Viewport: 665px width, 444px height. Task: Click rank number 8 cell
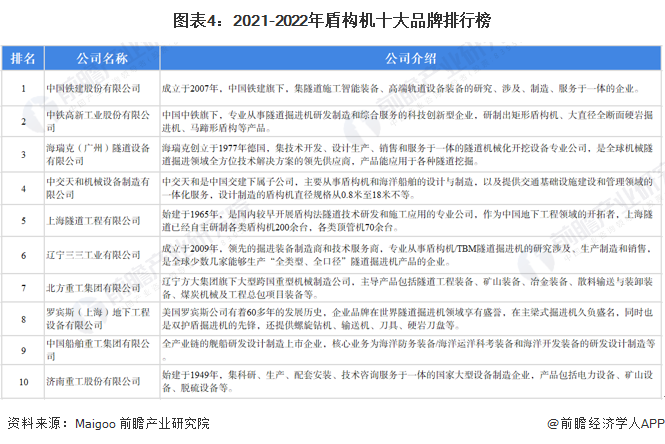coord(23,319)
